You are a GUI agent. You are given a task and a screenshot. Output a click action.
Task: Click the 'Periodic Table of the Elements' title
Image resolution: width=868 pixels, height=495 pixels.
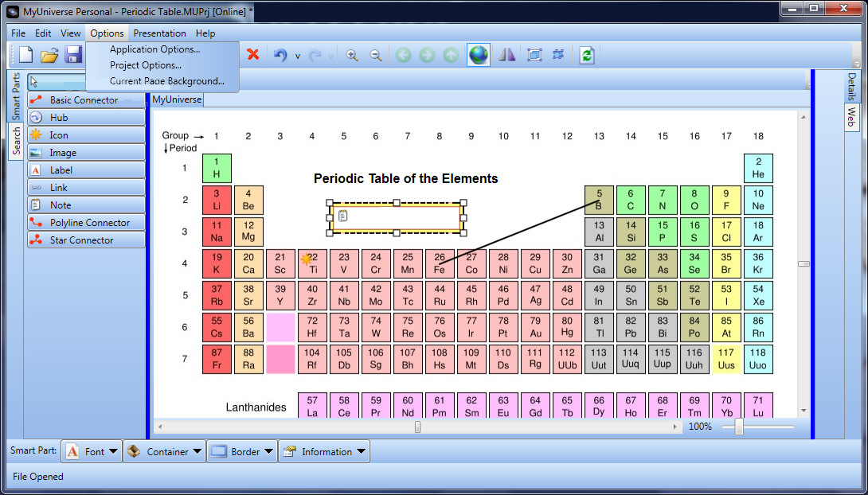point(406,178)
